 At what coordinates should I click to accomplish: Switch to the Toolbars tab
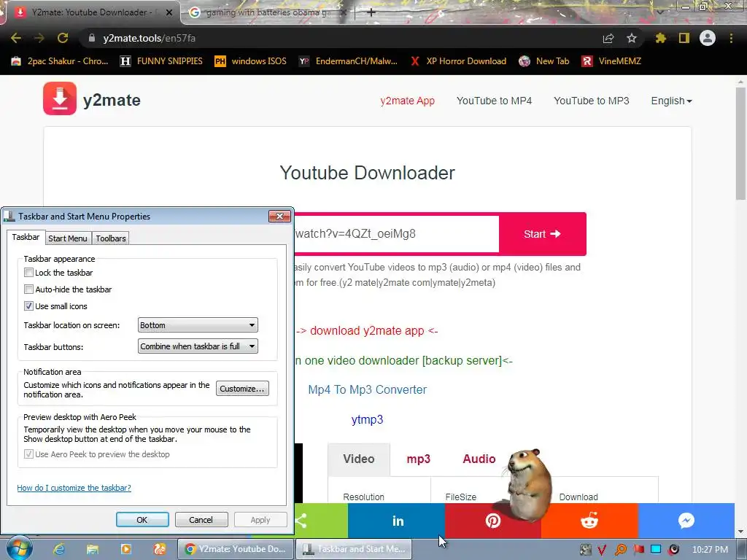coord(111,238)
